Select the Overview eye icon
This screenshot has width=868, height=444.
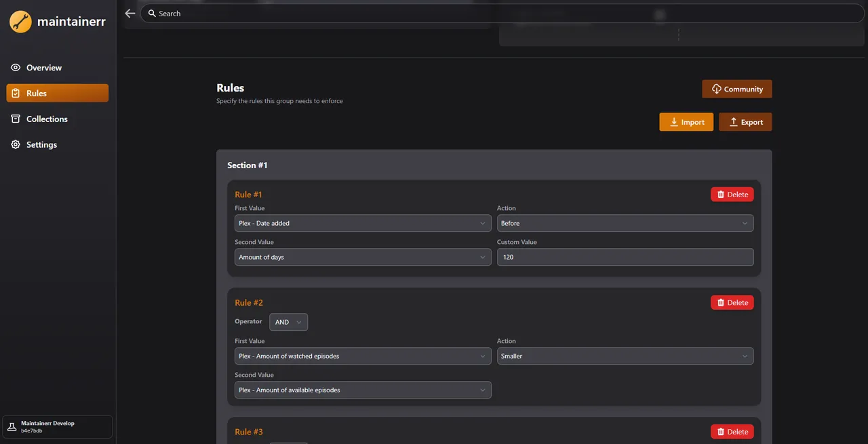tap(15, 67)
